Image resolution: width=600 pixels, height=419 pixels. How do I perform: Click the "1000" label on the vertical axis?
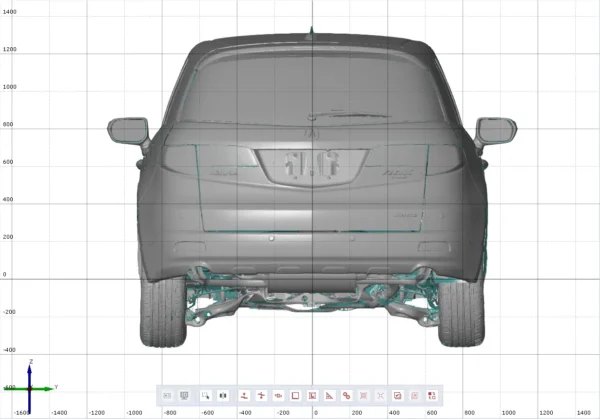click(10, 87)
